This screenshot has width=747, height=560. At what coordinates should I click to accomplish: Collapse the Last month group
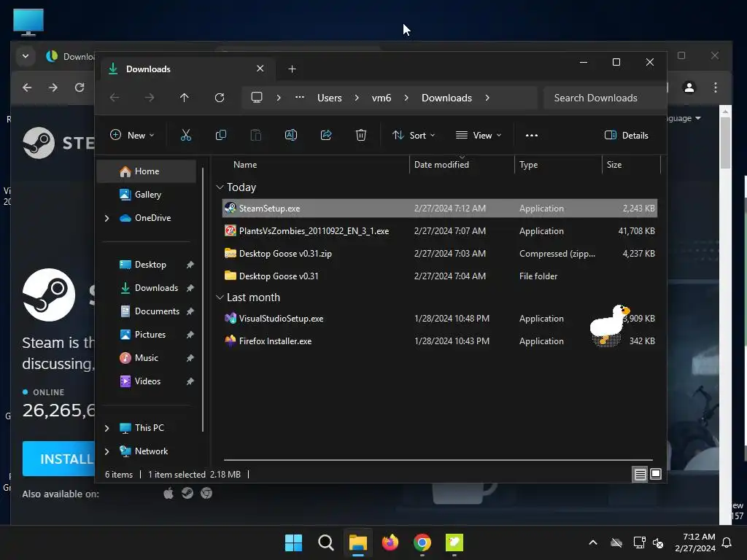tap(220, 297)
